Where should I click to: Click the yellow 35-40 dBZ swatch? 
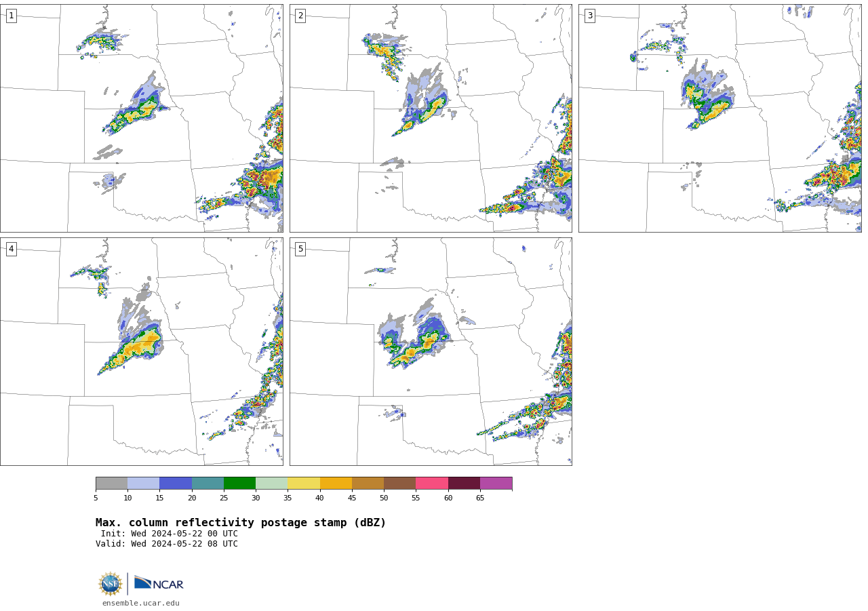click(304, 483)
